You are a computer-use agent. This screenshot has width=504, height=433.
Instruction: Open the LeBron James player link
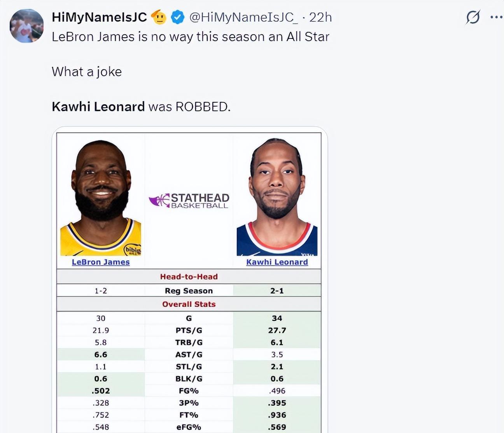[x=101, y=262]
